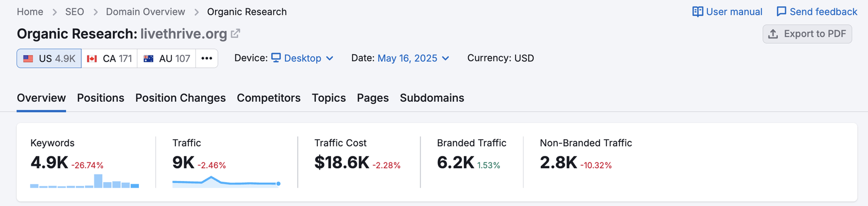
Task: Switch to the CA 171 database
Action: (x=109, y=58)
